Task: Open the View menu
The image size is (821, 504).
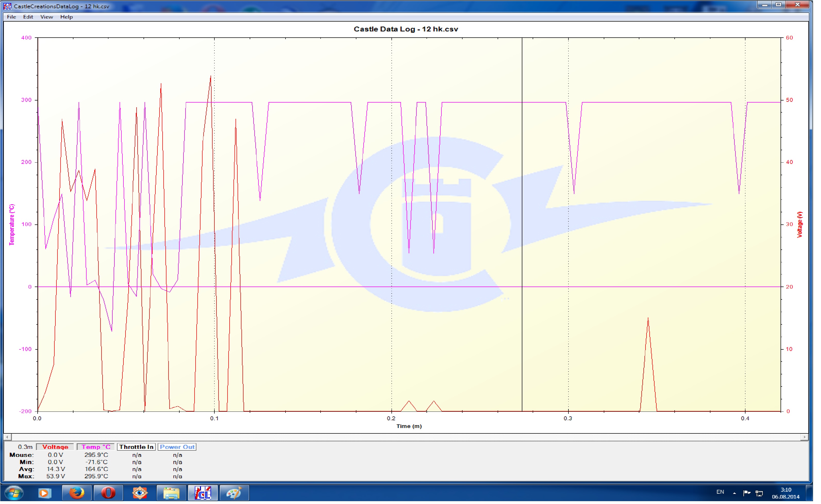Action: tap(47, 17)
